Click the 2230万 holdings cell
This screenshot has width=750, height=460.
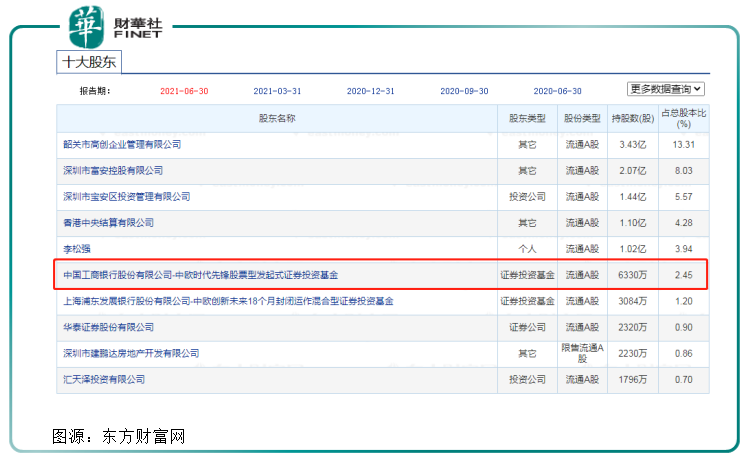633,353
